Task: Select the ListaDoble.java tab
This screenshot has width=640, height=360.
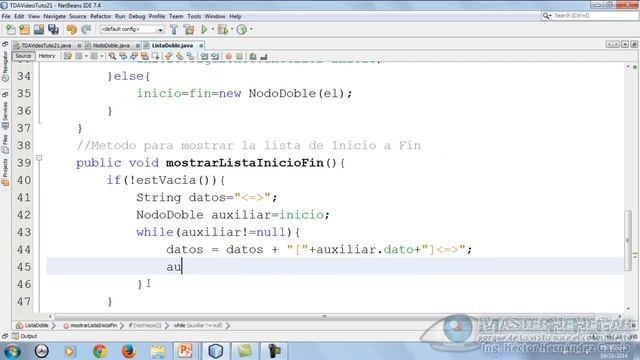Action: 172,45
